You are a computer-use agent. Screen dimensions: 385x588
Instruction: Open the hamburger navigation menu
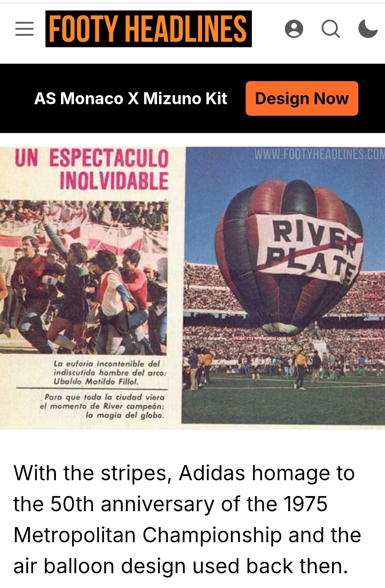pyautogui.click(x=25, y=29)
